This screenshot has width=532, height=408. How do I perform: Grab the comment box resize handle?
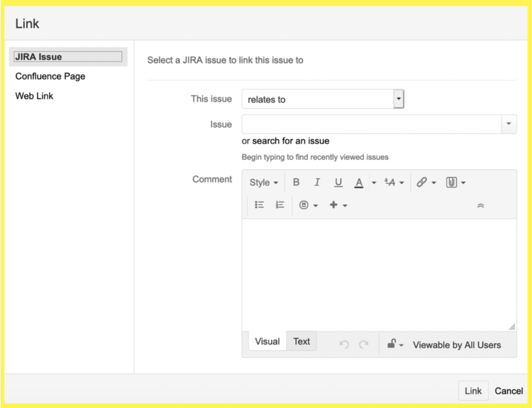(x=512, y=327)
